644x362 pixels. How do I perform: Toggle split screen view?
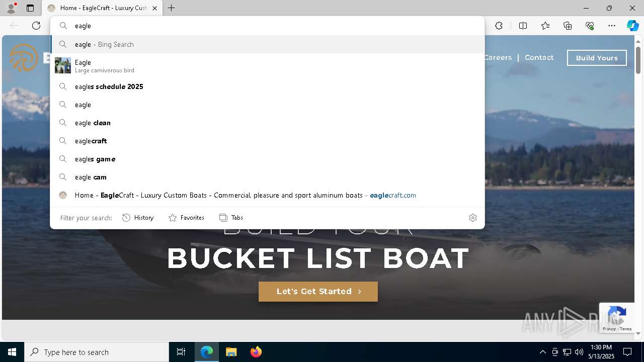click(x=523, y=26)
